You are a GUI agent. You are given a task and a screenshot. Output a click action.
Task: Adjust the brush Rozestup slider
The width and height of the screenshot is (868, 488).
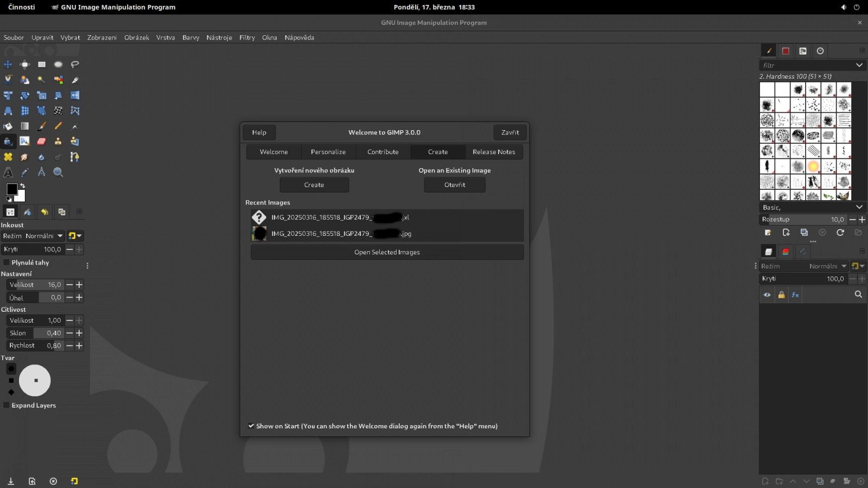[803, 220]
